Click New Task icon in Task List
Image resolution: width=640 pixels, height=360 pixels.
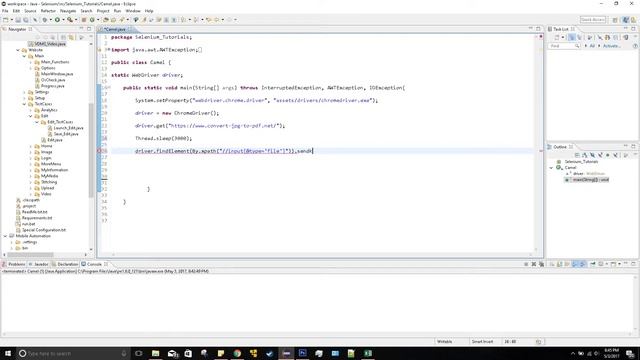tap(557, 37)
